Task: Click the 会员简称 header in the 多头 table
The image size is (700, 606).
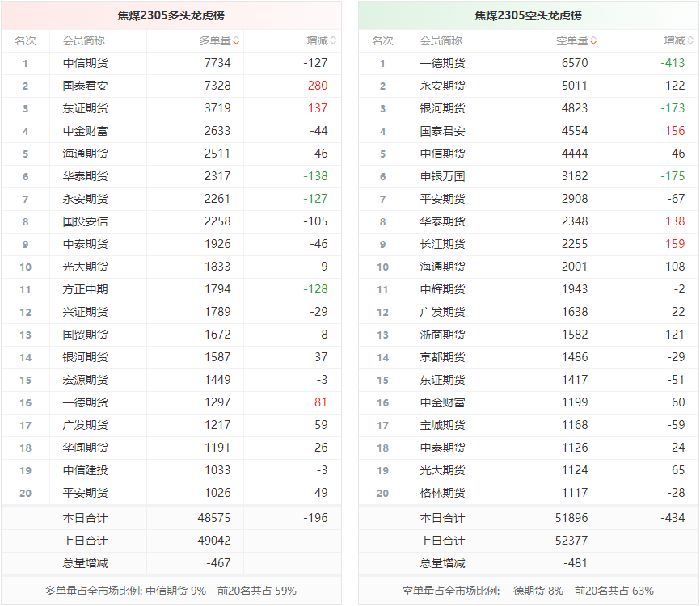Action: [x=83, y=40]
